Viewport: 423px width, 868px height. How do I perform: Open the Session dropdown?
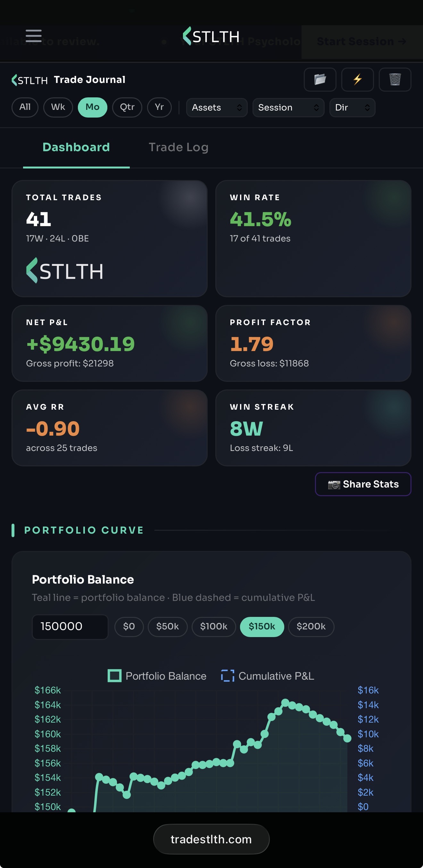288,108
